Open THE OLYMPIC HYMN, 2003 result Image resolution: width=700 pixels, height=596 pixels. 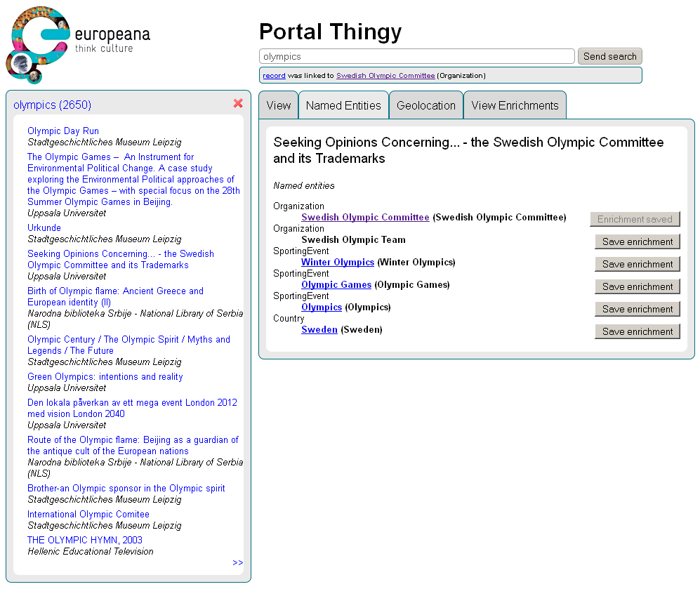coord(84,541)
